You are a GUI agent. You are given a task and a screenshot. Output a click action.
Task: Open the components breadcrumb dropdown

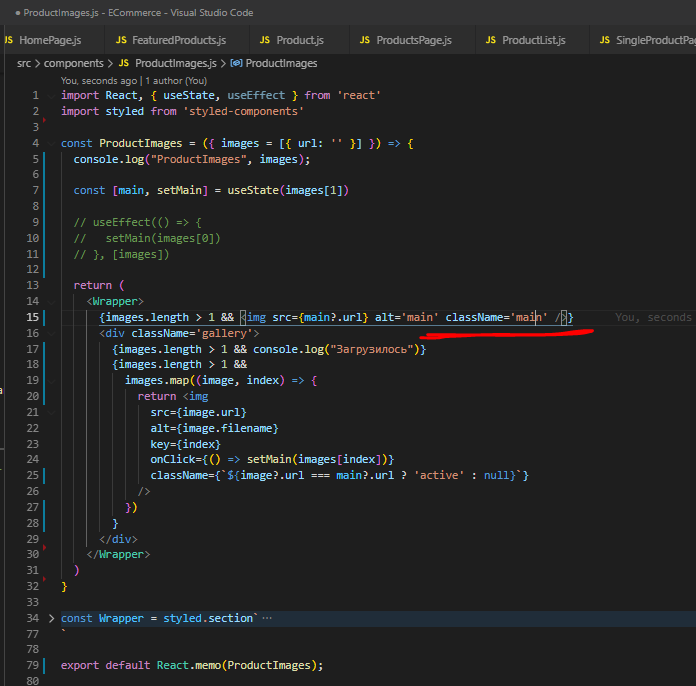click(x=73, y=63)
